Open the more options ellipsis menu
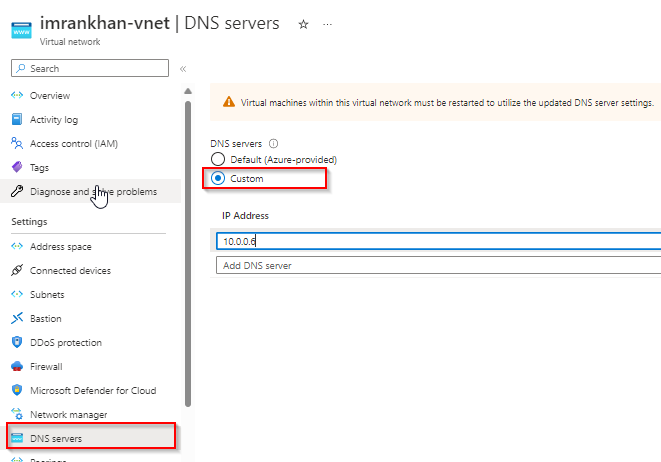 pos(327,24)
